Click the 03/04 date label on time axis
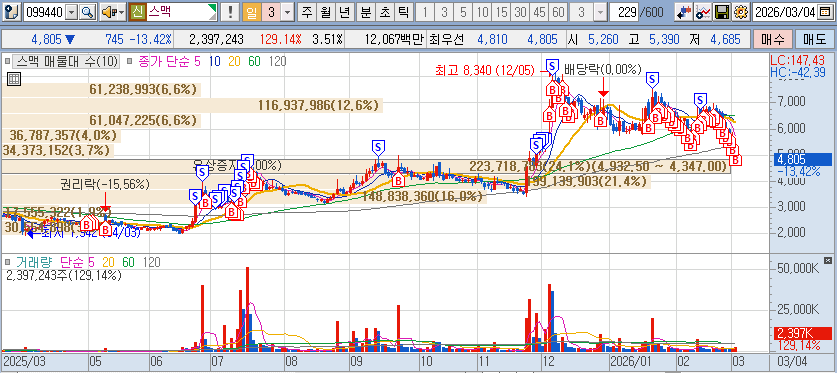The height and width of the screenshot is (373, 837). pyautogui.click(x=792, y=360)
